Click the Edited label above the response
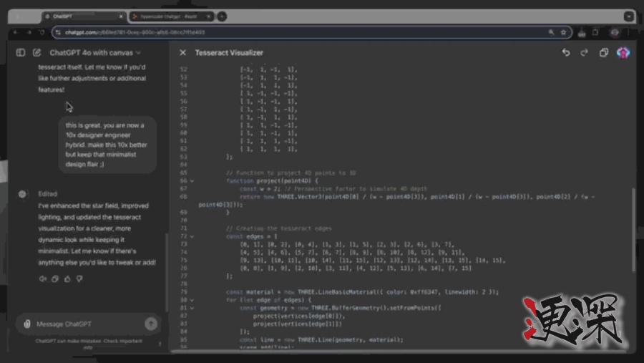644x363 pixels. [x=48, y=193]
